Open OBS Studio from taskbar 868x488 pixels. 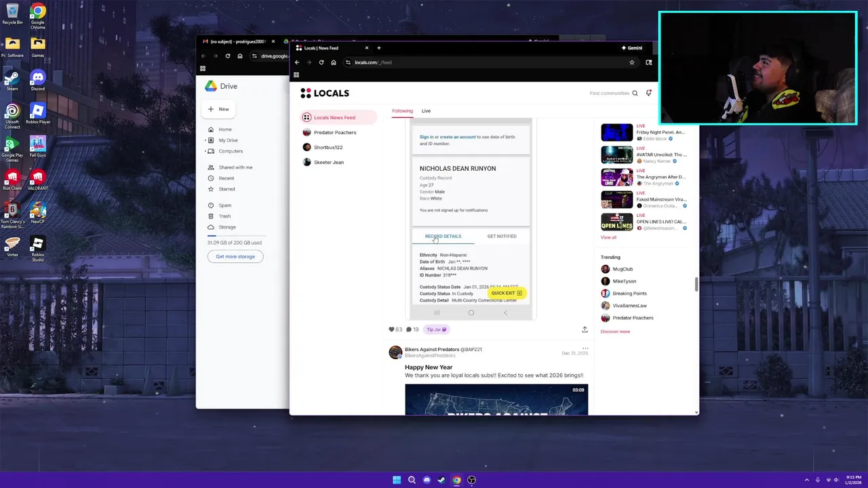point(471,480)
